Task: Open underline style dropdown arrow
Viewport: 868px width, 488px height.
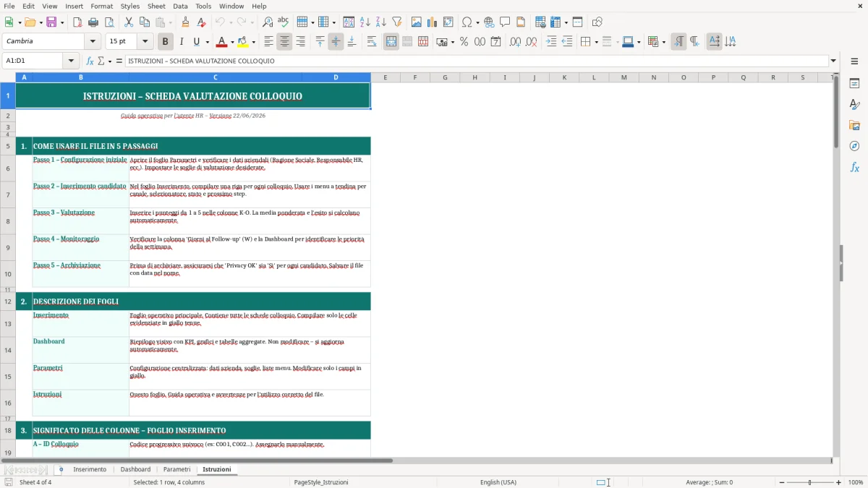Action: (206, 42)
